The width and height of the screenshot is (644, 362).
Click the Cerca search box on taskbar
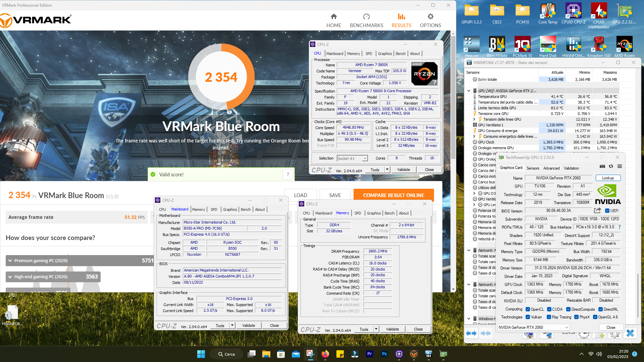(226, 354)
